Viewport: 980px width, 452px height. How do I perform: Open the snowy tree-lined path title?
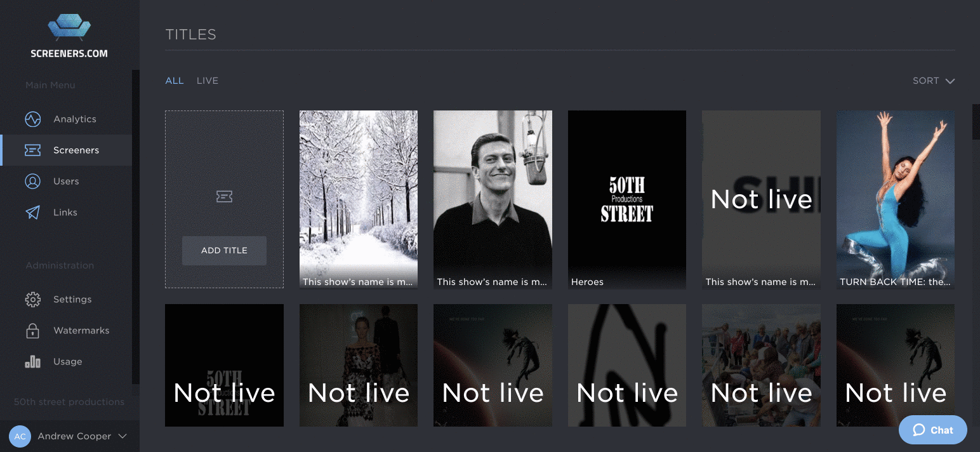359,200
